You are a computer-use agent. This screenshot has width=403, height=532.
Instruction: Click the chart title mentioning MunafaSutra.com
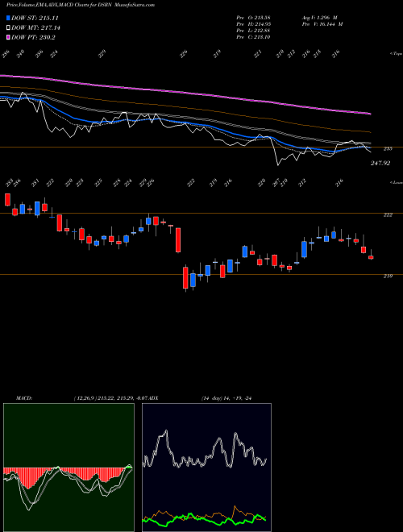pyautogui.click(x=81, y=6)
